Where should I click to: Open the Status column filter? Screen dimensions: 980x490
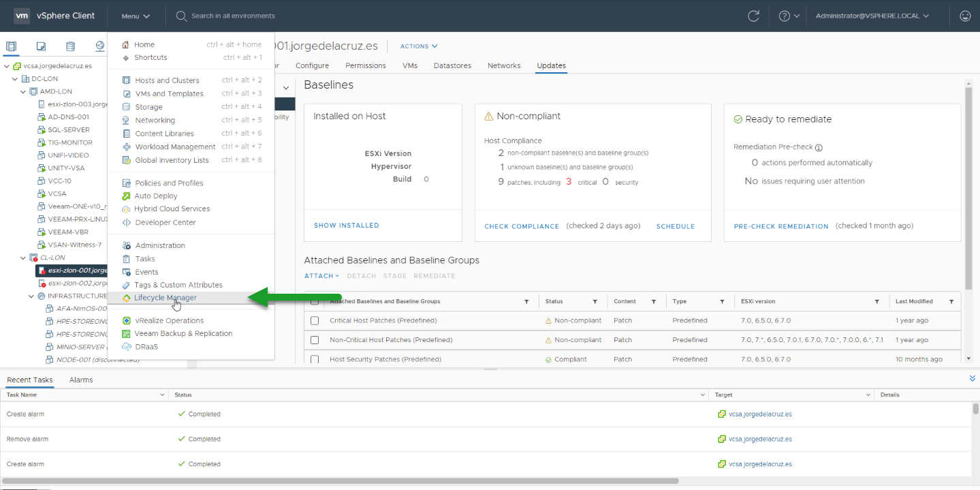coord(595,301)
